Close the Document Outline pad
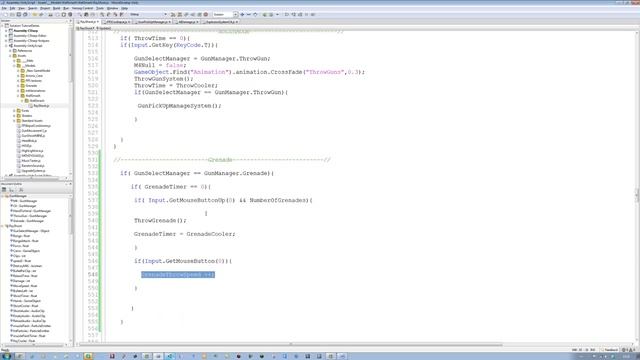640x360 pixels. 71,184
